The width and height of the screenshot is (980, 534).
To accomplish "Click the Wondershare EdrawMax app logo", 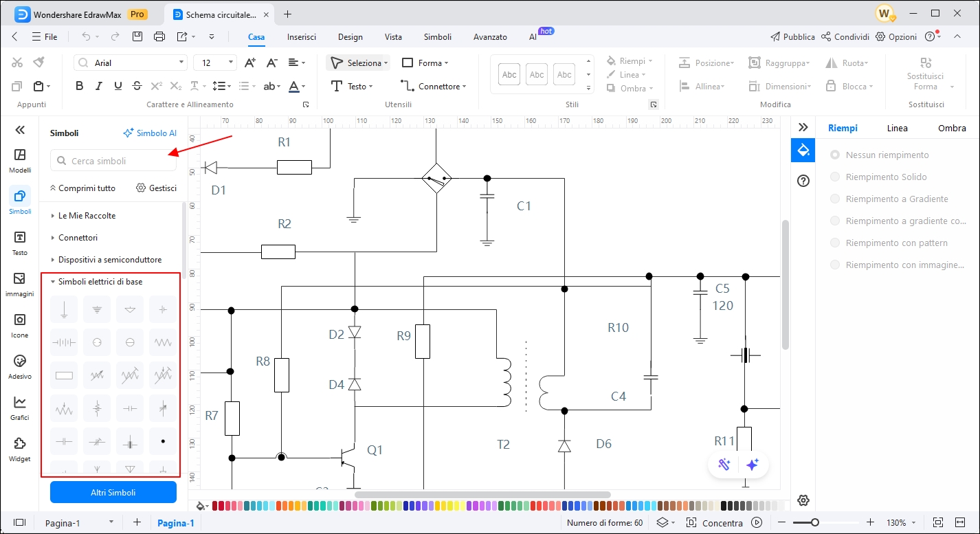I will [x=22, y=14].
